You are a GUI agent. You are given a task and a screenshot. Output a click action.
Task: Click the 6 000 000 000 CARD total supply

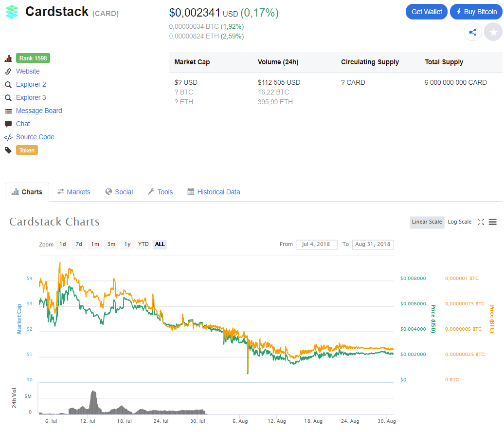[x=455, y=82]
